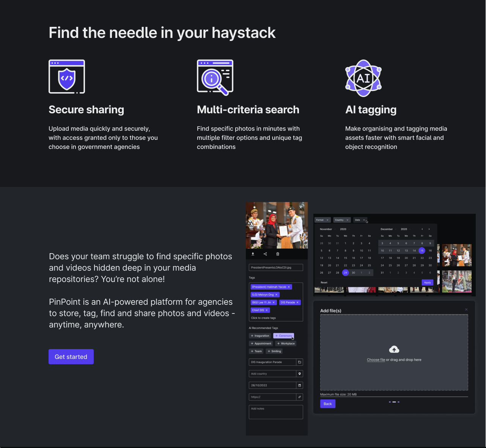Open the Country filter dropdown
This screenshot has height=448, width=486.
click(342, 220)
